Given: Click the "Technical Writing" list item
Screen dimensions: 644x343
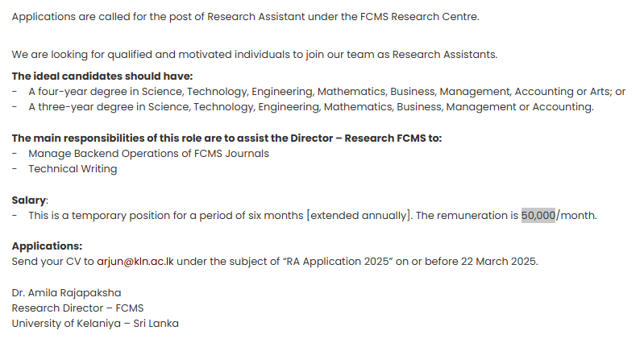Looking at the screenshot, I should click(x=73, y=169).
